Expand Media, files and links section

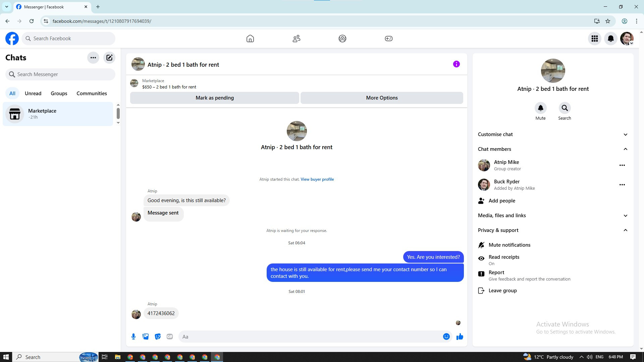tap(553, 216)
